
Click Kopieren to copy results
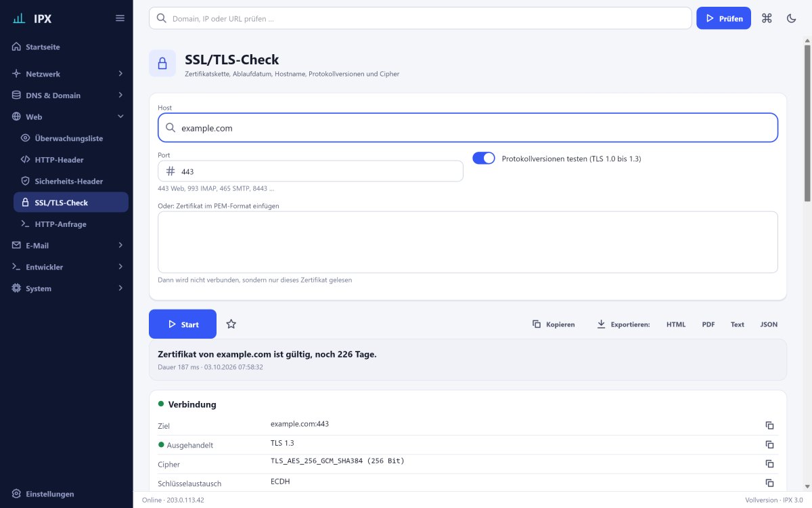click(x=554, y=324)
